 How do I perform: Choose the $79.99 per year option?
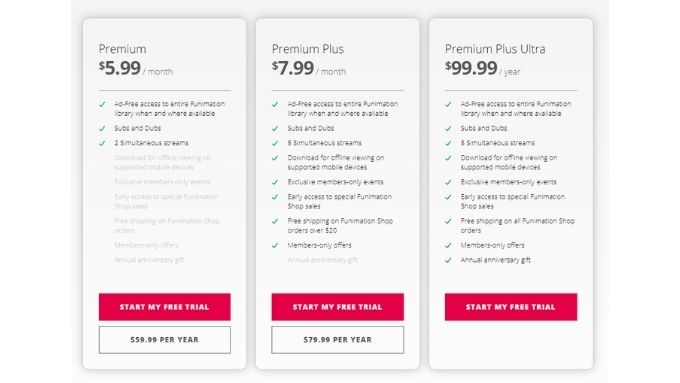(x=337, y=340)
